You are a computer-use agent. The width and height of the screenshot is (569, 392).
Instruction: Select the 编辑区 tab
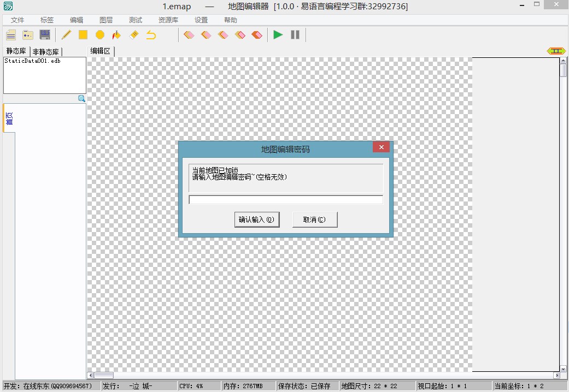pyautogui.click(x=101, y=51)
